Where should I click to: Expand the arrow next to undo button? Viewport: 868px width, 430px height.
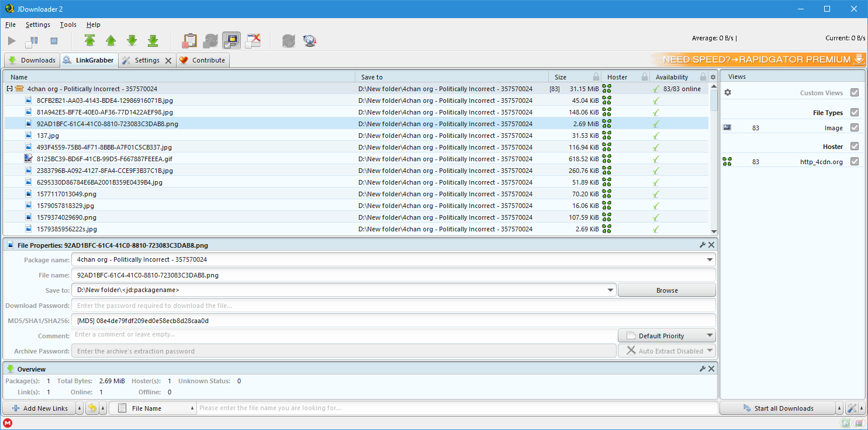tap(103, 408)
